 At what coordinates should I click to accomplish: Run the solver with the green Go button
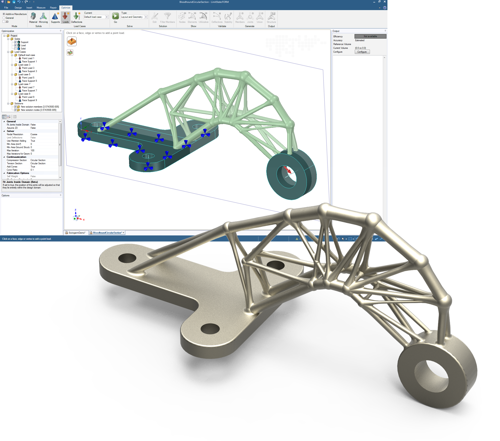click(115, 17)
